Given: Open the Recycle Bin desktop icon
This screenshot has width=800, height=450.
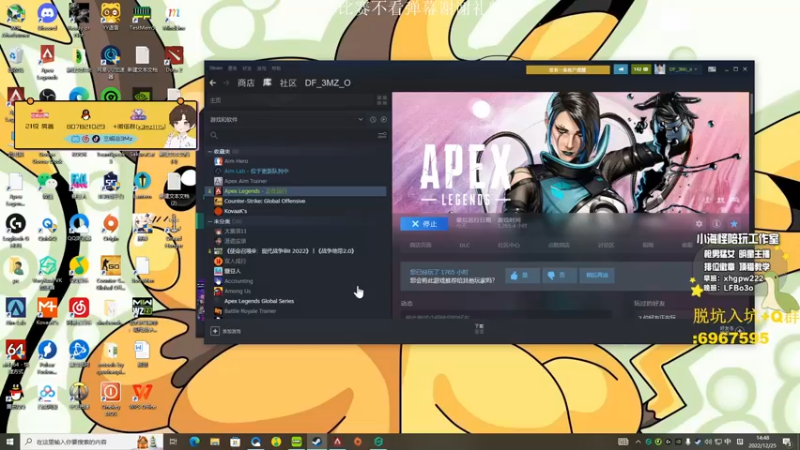Looking at the screenshot, I should [x=15, y=60].
